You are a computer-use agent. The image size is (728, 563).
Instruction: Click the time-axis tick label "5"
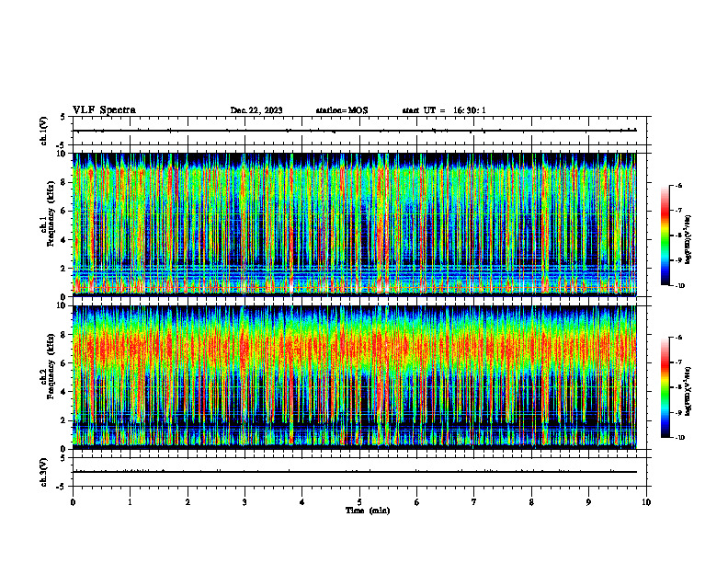[359, 502]
